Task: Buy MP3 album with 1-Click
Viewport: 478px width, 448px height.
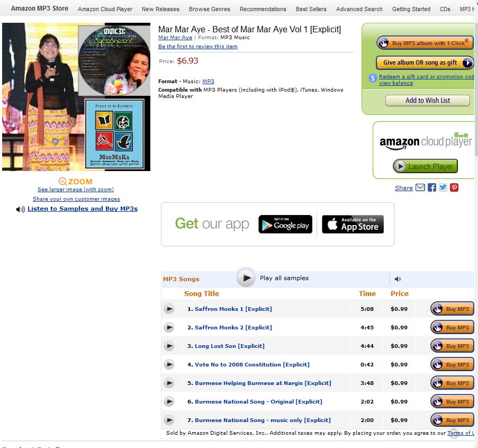Action: pyautogui.click(x=425, y=43)
